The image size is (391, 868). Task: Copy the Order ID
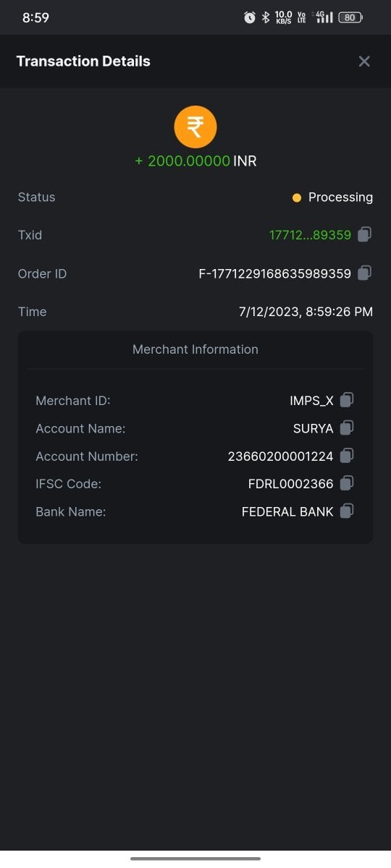point(365,273)
